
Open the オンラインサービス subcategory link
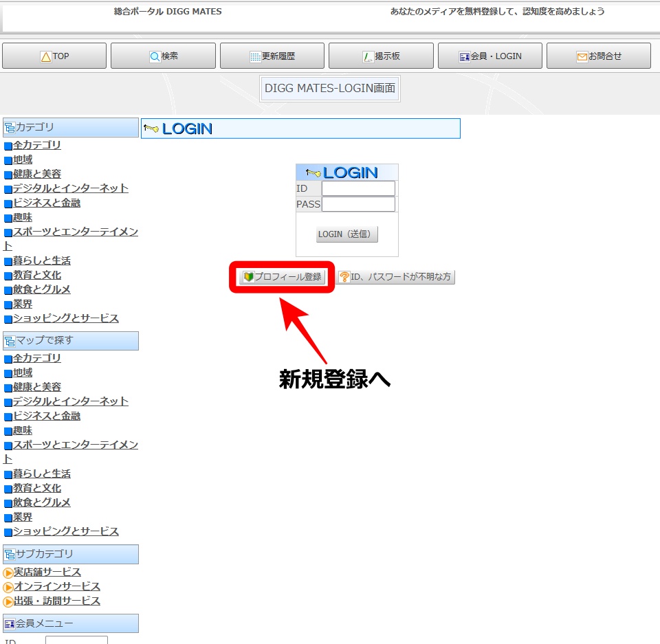57,586
